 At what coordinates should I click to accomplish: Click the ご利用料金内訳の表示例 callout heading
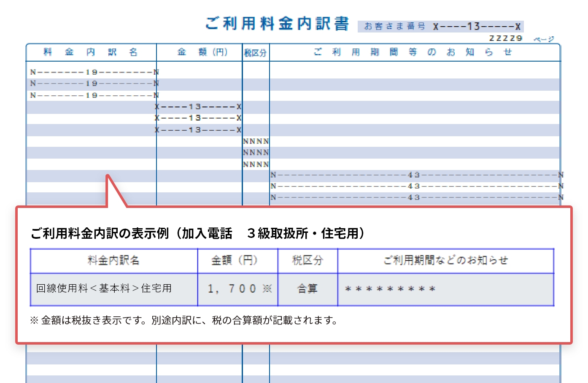pos(197,233)
